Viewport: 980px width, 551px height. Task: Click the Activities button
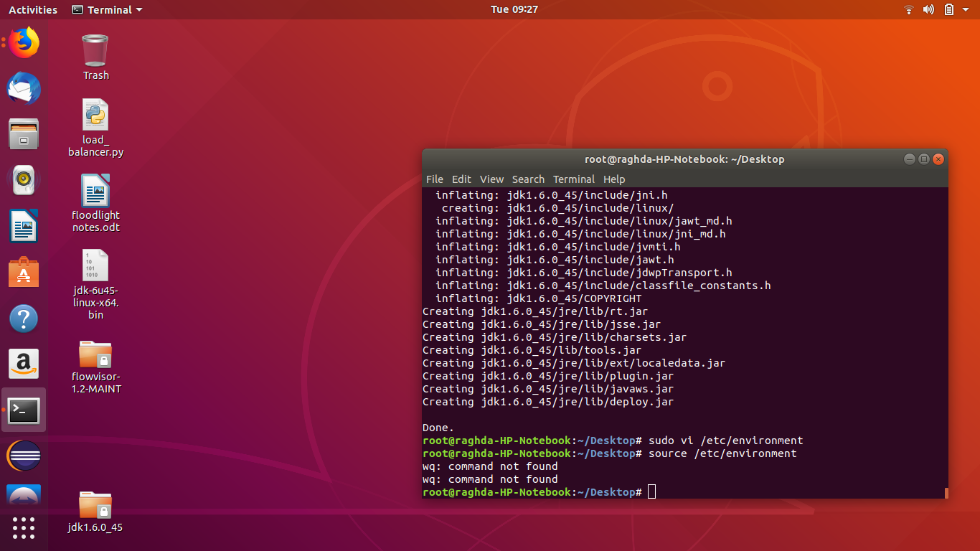click(32, 9)
